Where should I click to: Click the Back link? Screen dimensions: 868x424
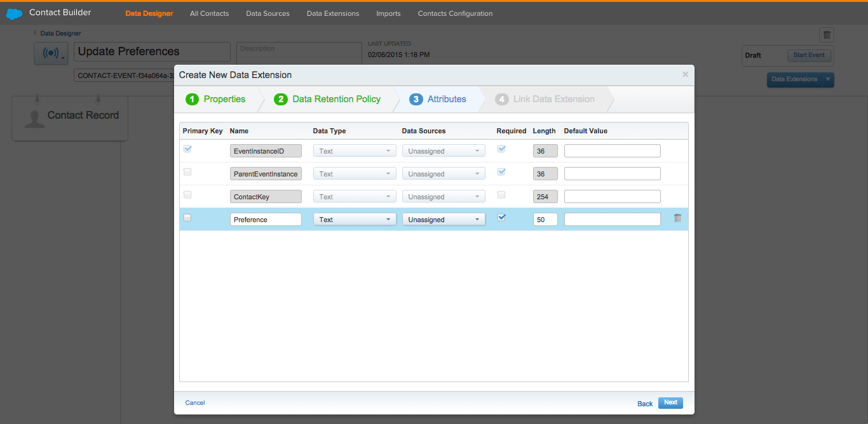(645, 404)
